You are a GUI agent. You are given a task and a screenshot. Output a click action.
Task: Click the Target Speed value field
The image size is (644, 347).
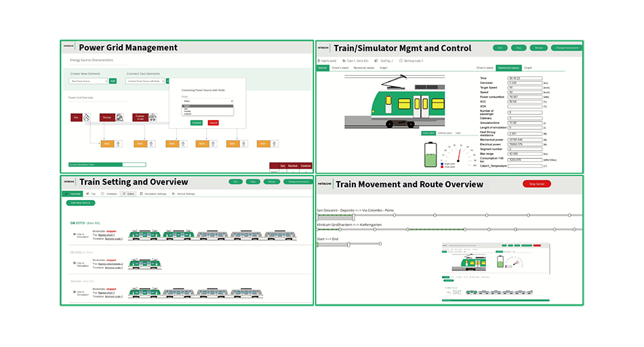(525, 87)
